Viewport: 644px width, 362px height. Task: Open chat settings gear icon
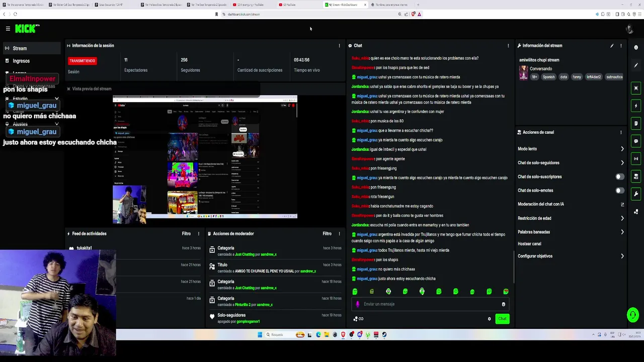tap(489, 319)
